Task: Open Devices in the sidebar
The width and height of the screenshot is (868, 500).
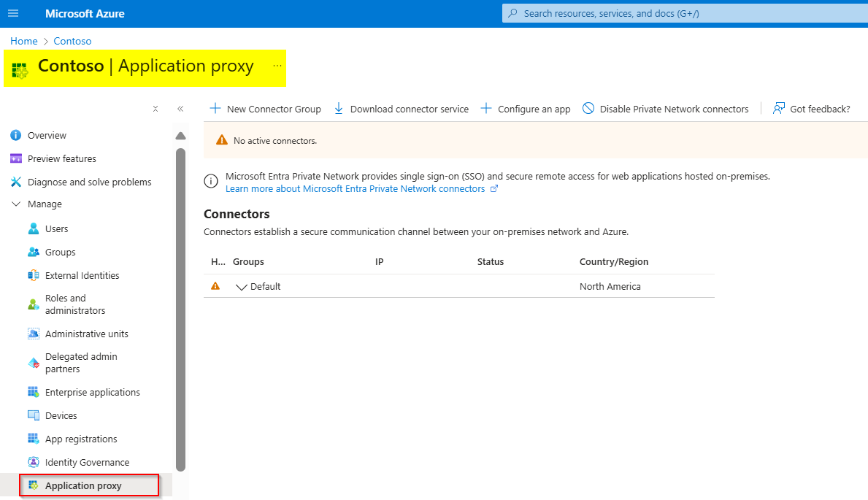Action: (x=61, y=415)
